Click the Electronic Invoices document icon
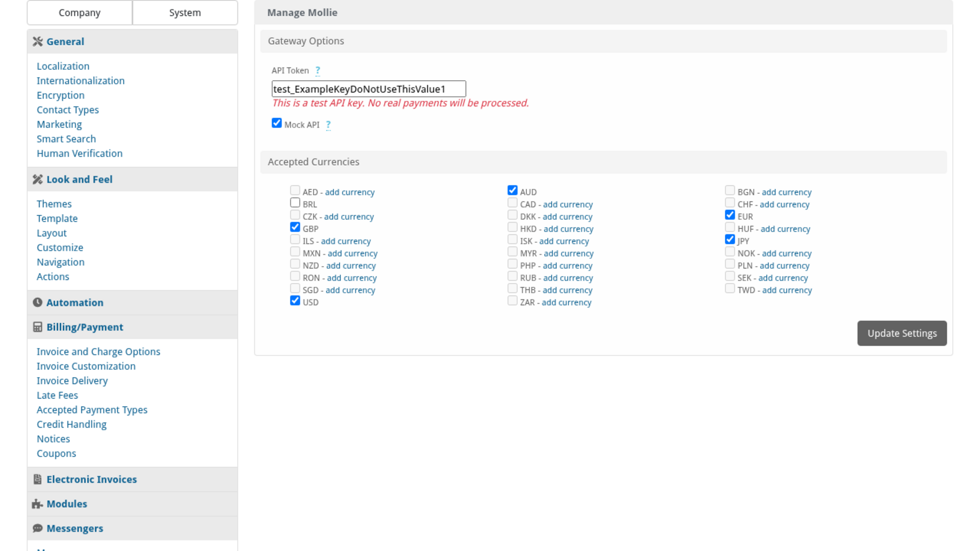This screenshot has height=551, width=980. point(38,480)
